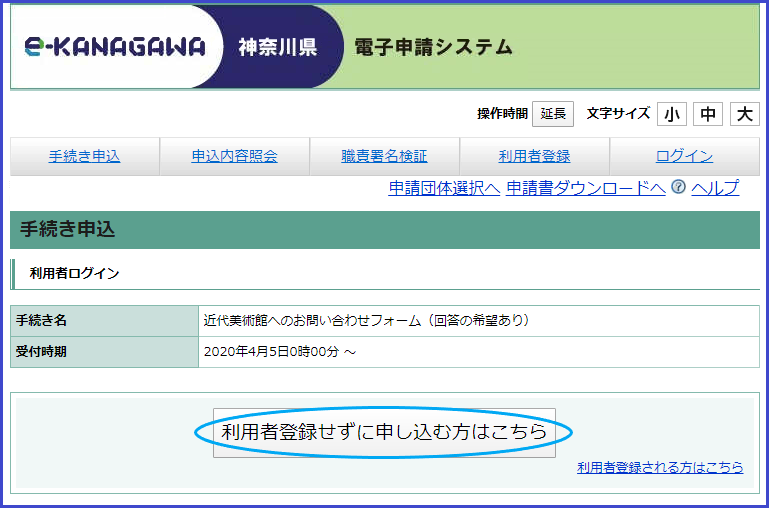The height and width of the screenshot is (508, 769).
Task: Click the e-KANAGAWA logo
Action: [115, 47]
